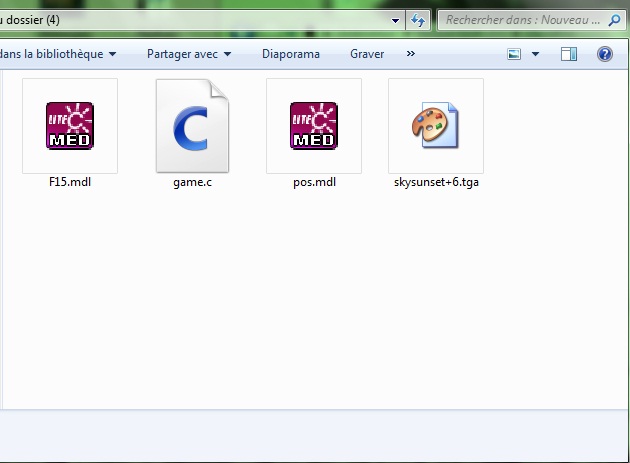This screenshot has width=630, height=463.
Task: Click the game.c file name label
Action: 192,182
